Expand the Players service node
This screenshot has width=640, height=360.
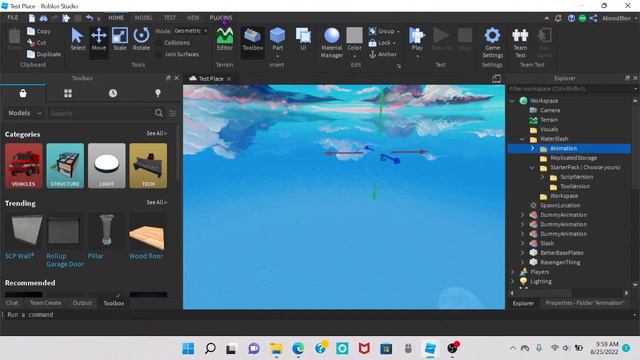[513, 272]
